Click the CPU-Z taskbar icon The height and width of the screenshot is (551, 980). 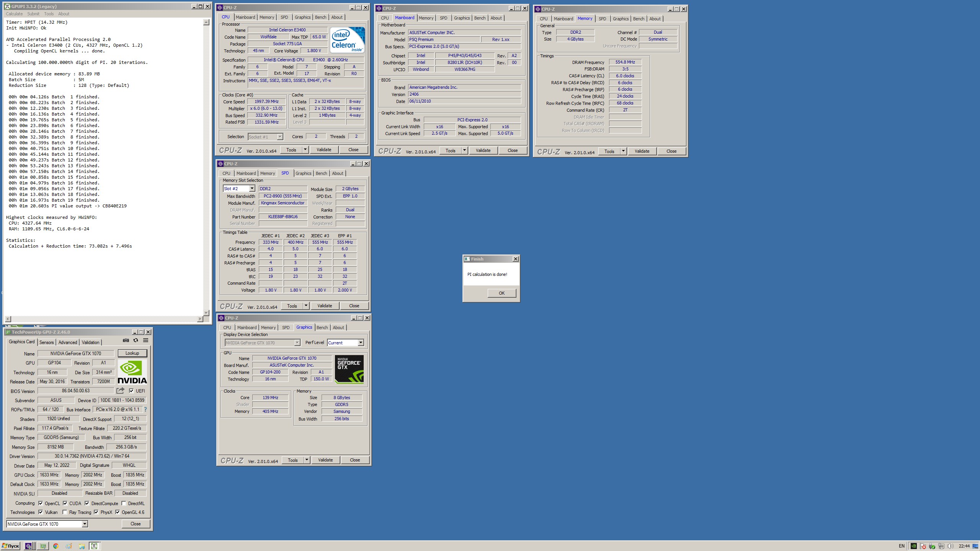point(29,546)
